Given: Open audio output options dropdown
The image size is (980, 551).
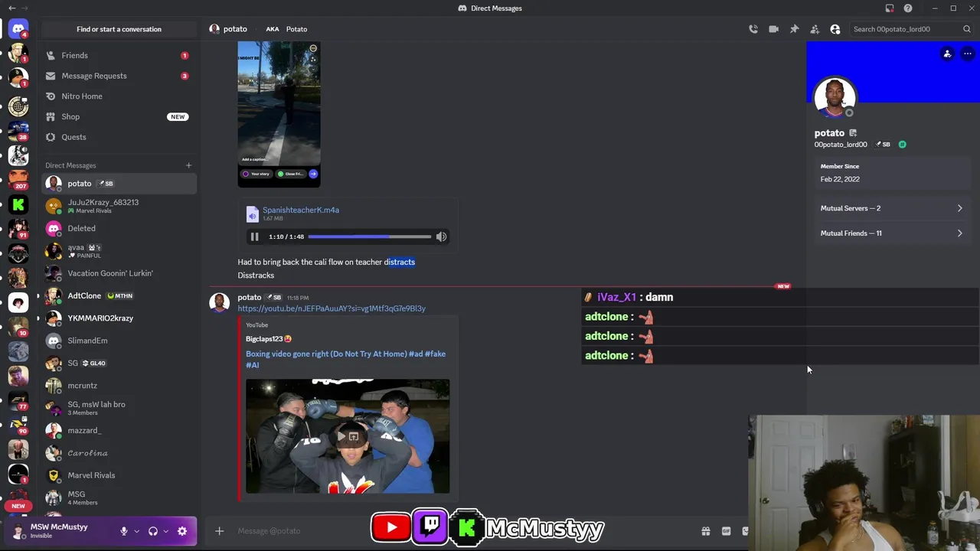Looking at the screenshot, I should tap(165, 531).
